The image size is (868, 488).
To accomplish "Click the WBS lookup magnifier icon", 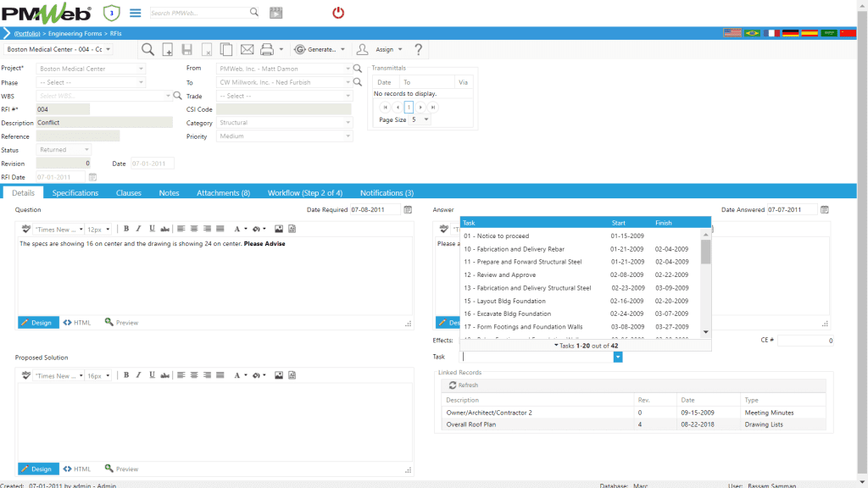I will (x=177, y=96).
